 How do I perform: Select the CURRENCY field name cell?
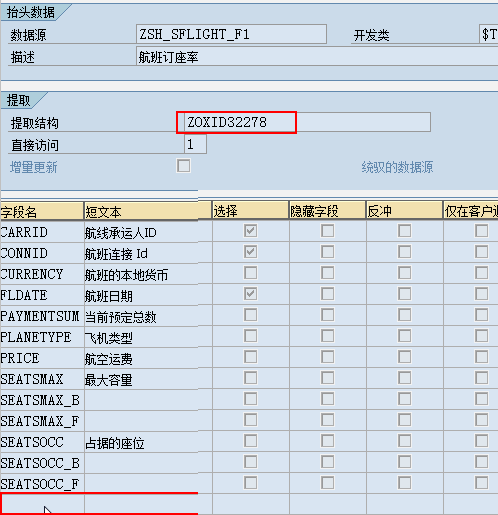click(x=42, y=274)
